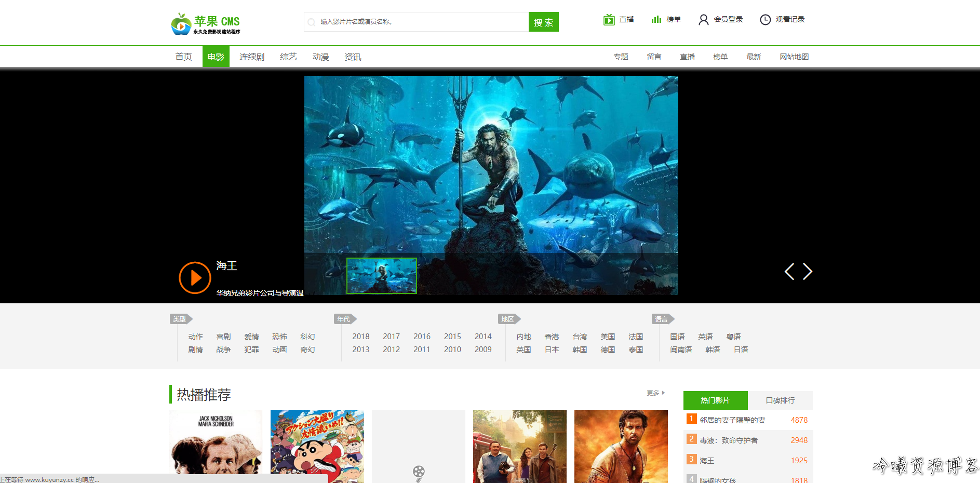Open 连续剧 navigation item

coord(252,57)
